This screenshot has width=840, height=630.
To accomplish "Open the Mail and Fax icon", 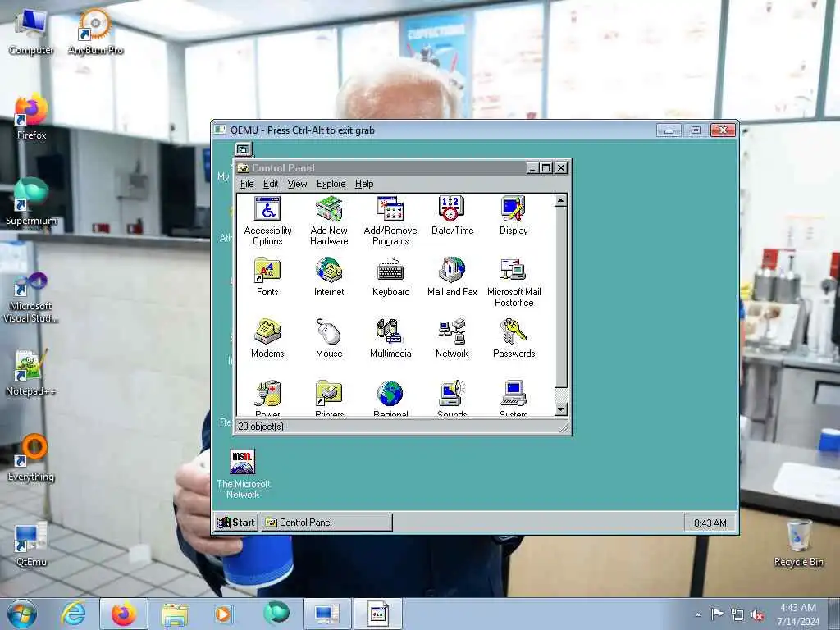I will 452,277.
